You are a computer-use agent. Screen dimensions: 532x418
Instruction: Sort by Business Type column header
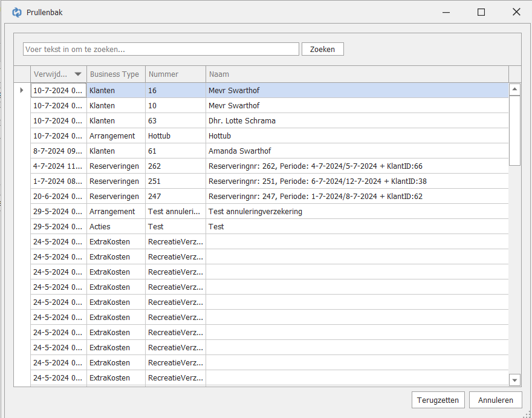116,74
